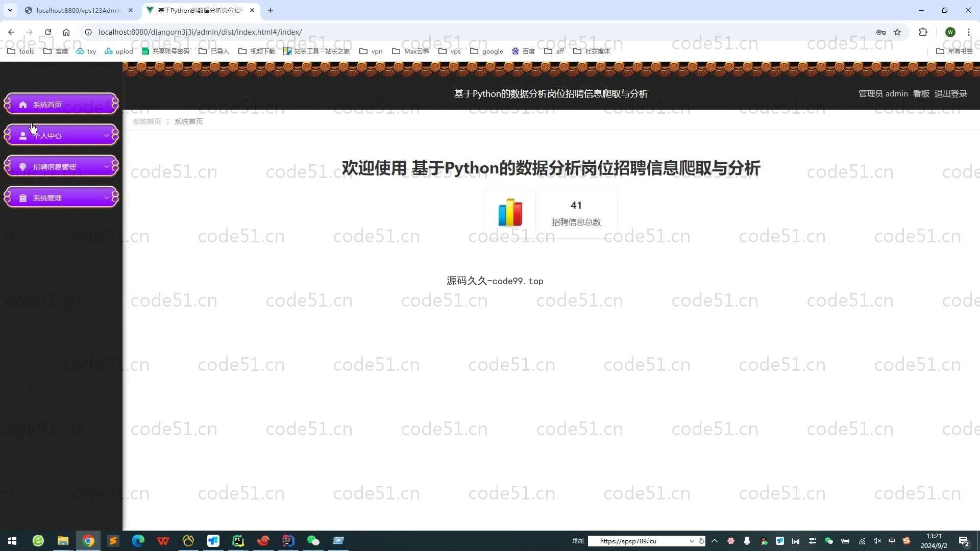Click the 看板 link in header
The image size is (980, 551).
pos(921,94)
